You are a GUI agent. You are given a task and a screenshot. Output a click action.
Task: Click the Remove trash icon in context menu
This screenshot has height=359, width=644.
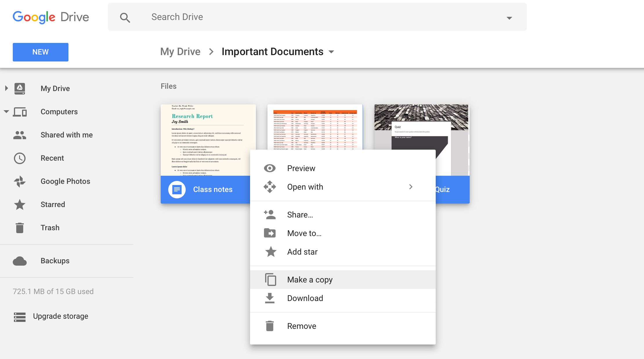click(270, 326)
